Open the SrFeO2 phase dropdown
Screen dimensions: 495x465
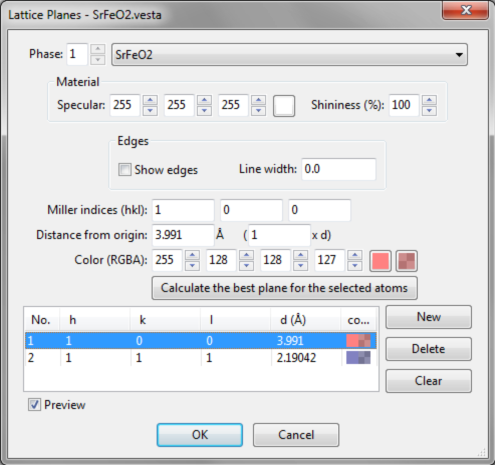[289, 54]
